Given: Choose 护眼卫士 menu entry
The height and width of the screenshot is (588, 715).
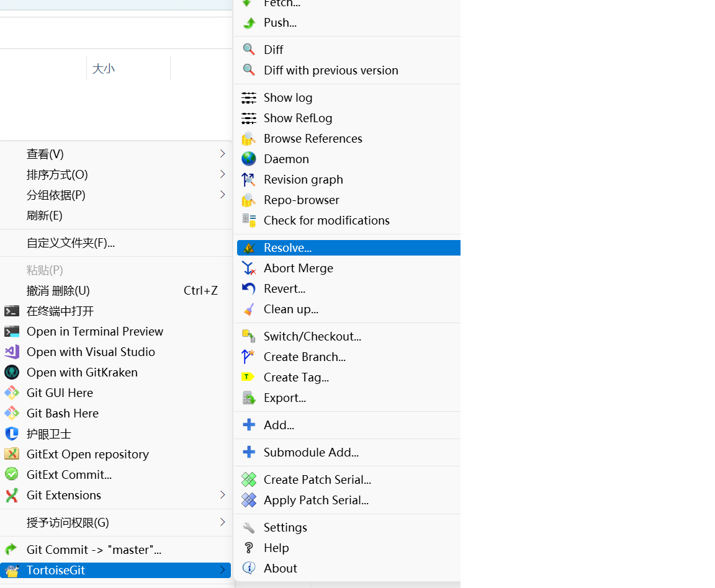Looking at the screenshot, I should 116,434.
